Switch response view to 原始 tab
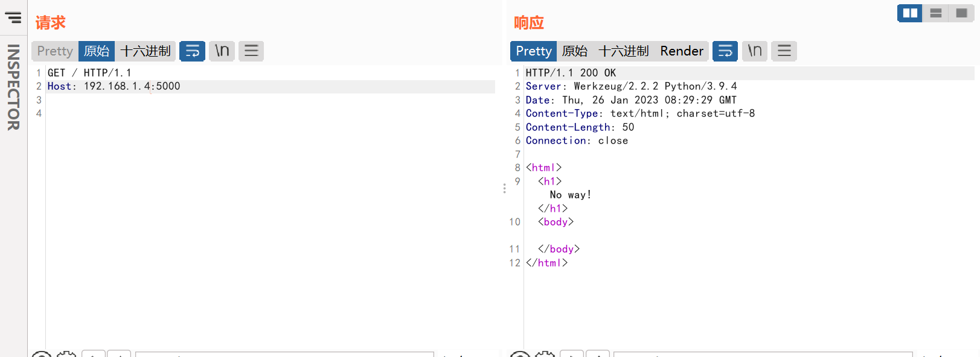The image size is (980, 357). (x=574, y=51)
